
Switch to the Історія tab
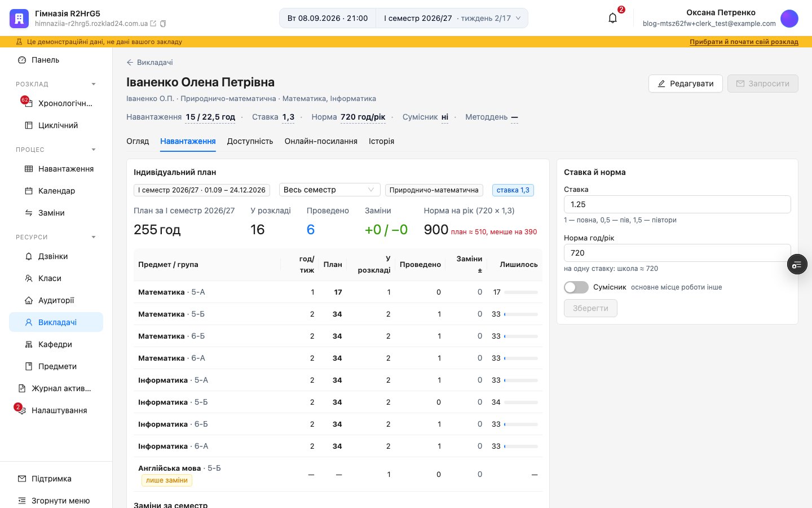381,141
